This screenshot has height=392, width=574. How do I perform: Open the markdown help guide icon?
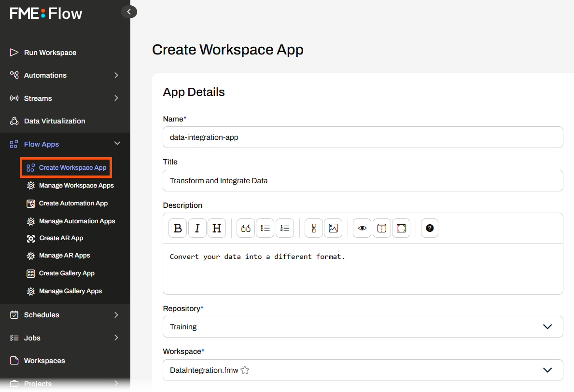click(x=430, y=229)
